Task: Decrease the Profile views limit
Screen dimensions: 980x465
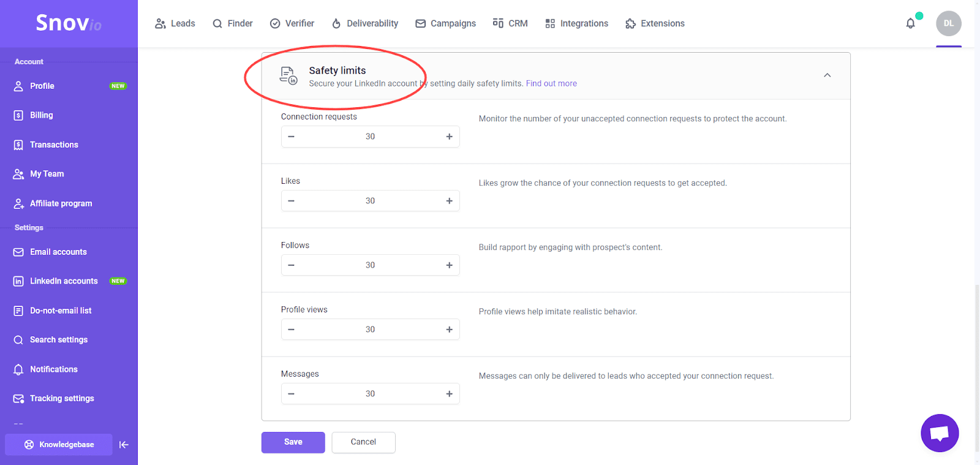Action: pos(292,330)
